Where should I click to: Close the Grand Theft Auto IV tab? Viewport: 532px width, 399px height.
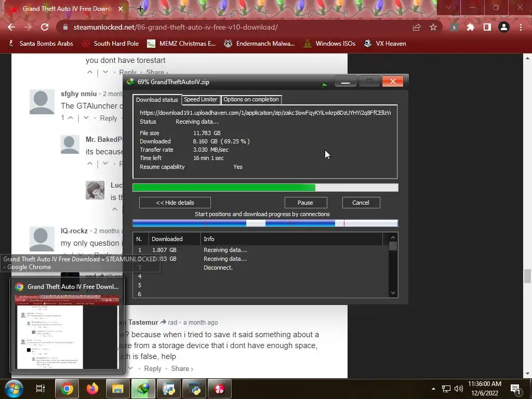[x=121, y=9]
